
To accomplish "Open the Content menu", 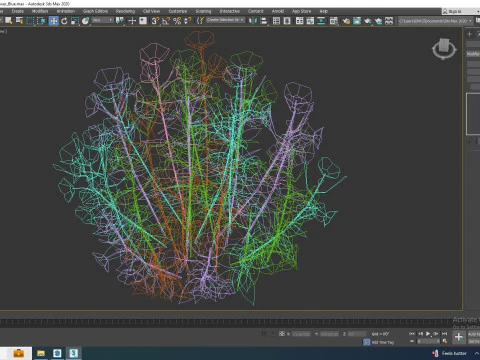I will coord(256,11).
